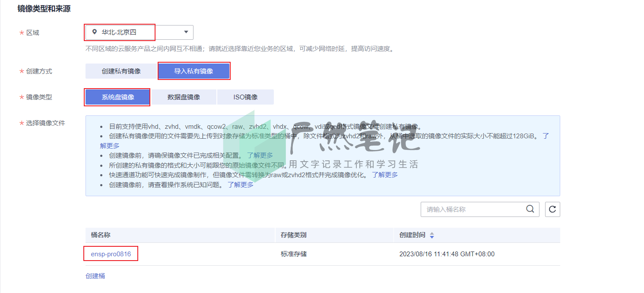Click the 镜像类型 field label
The height and width of the screenshot is (293, 644).
coord(39,97)
